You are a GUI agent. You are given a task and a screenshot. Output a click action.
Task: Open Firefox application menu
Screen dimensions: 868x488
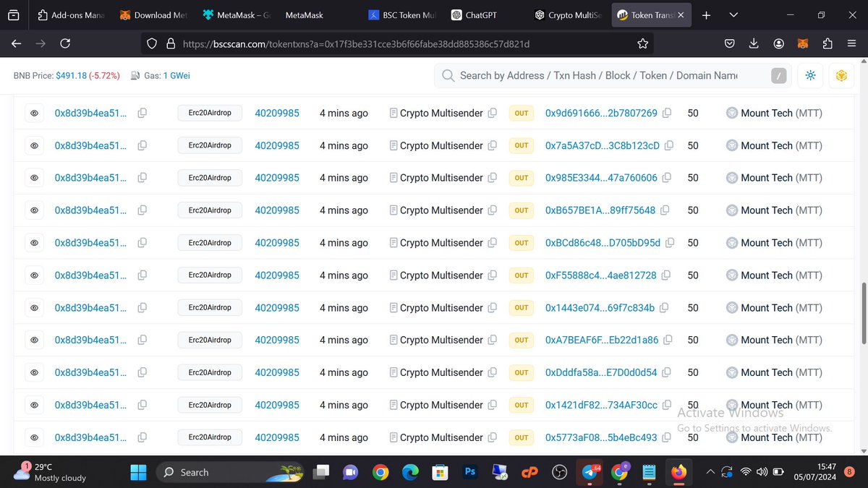tap(852, 44)
